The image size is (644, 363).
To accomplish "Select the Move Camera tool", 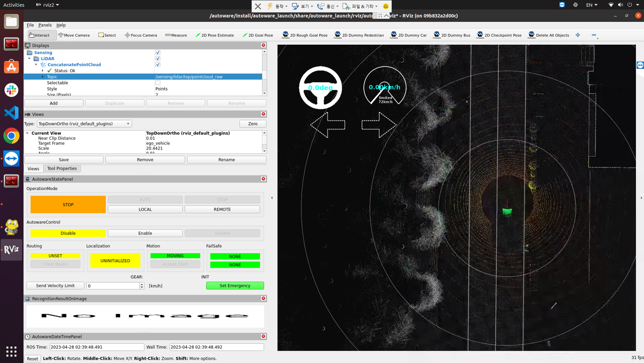I will tap(74, 35).
